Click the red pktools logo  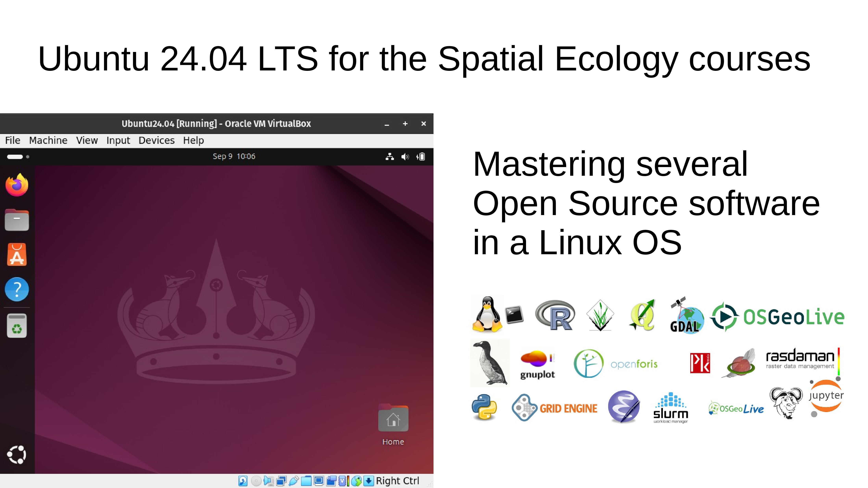click(700, 363)
